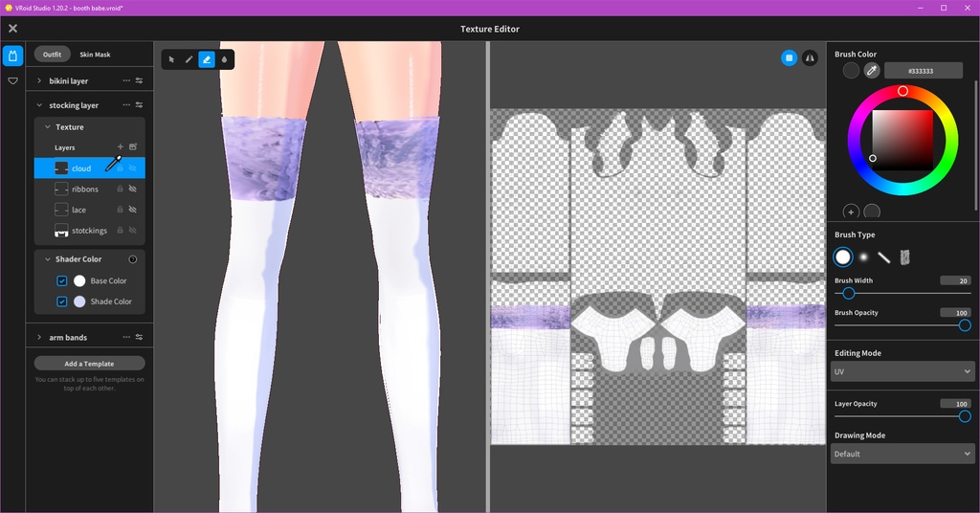
Task: Open more options for bikini layer
Action: point(126,80)
